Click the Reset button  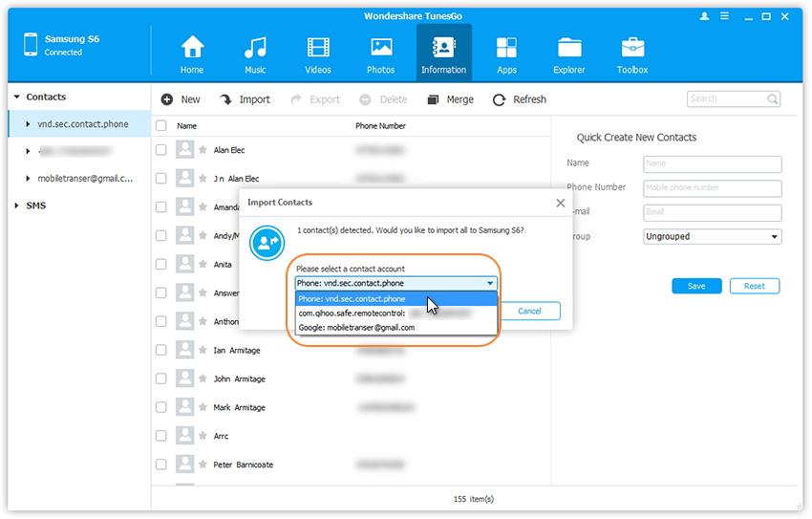pyautogui.click(x=754, y=286)
